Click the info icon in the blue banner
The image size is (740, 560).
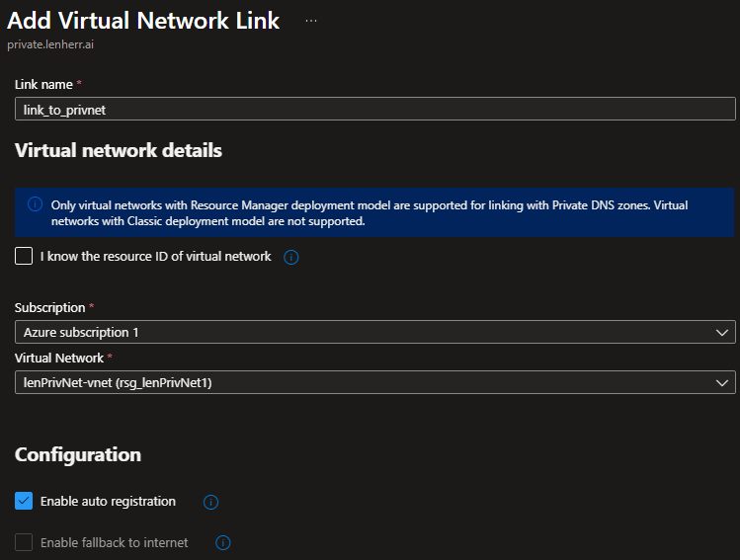(x=35, y=204)
